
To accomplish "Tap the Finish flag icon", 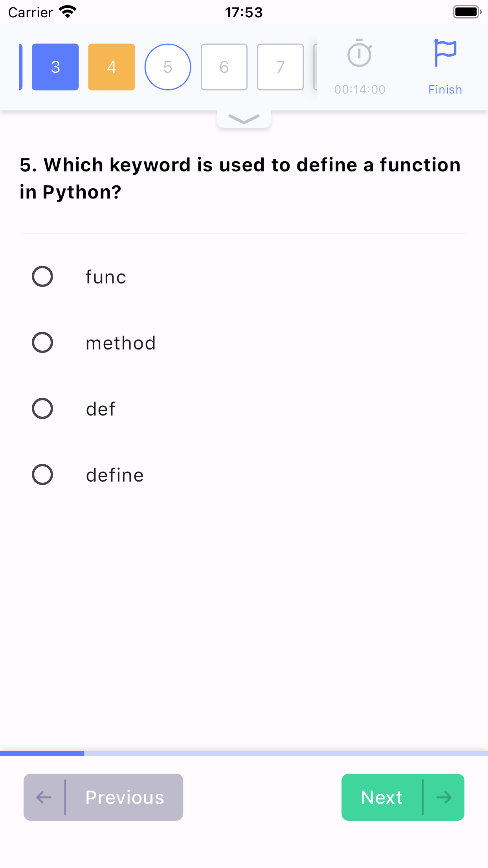I will point(445,53).
